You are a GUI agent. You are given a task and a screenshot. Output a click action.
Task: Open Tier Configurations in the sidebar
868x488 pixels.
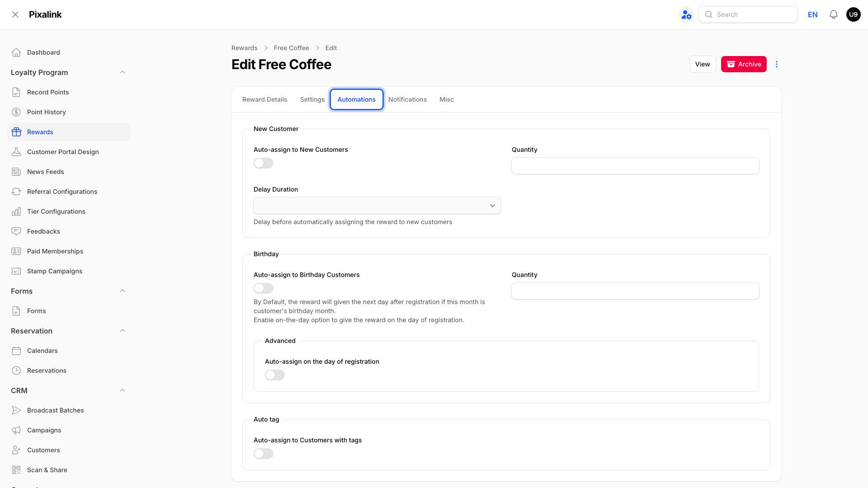click(x=69, y=211)
